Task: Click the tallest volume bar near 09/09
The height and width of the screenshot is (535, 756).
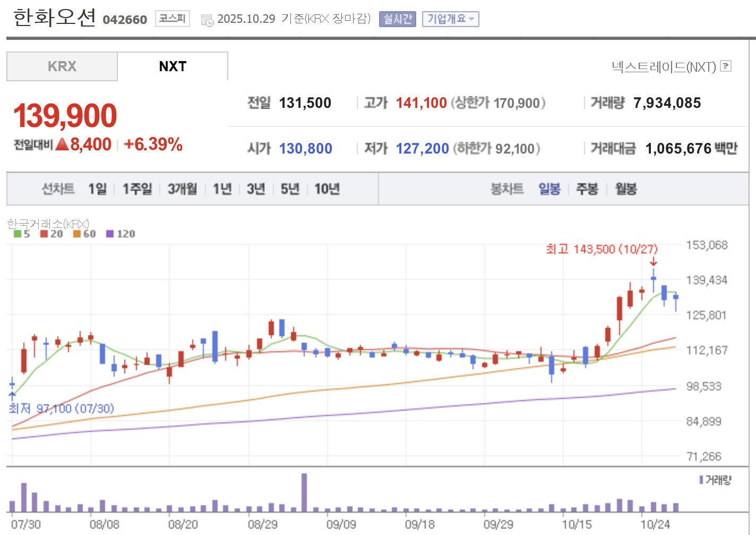Action: (x=304, y=492)
